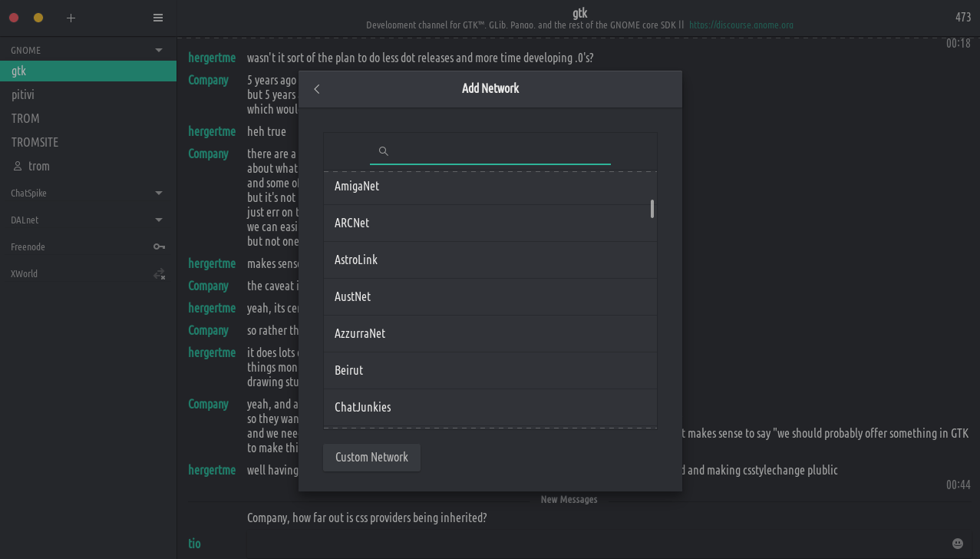Collapse the GNOME network section
This screenshot has width=980, height=559.
[x=159, y=51]
